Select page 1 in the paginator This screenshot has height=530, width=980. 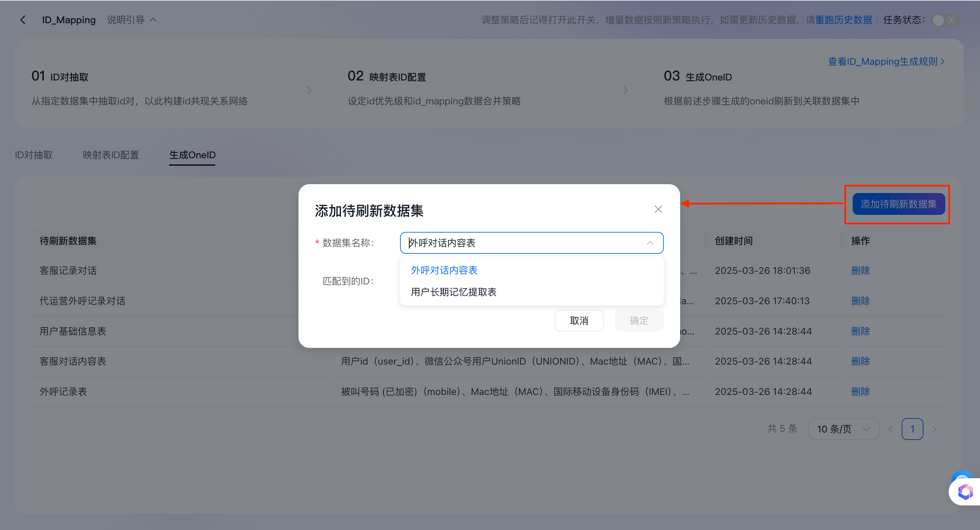tap(913, 429)
